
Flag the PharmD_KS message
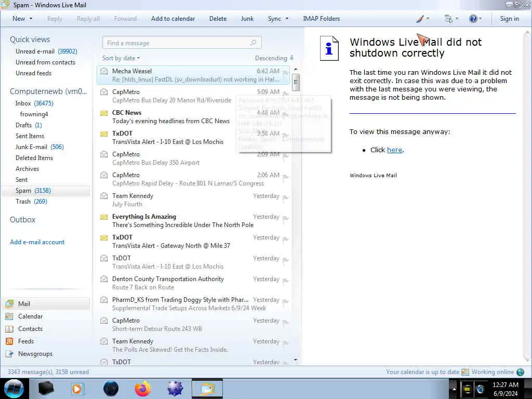pyautogui.click(x=286, y=302)
